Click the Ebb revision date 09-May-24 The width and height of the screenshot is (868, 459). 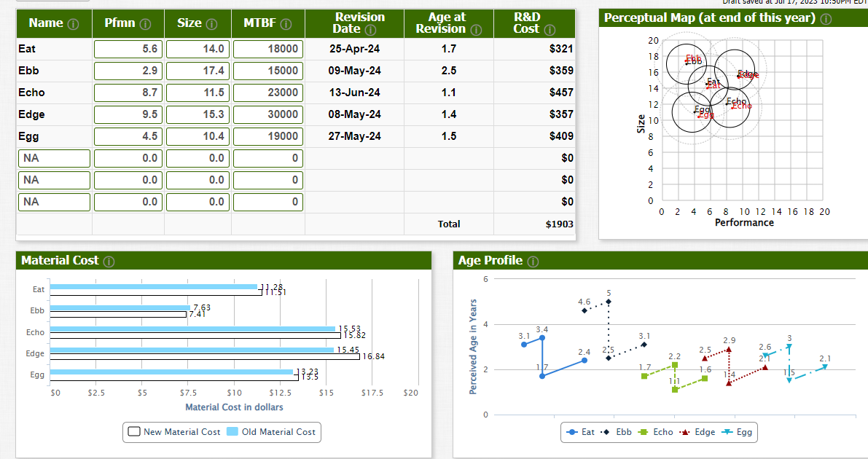point(354,71)
